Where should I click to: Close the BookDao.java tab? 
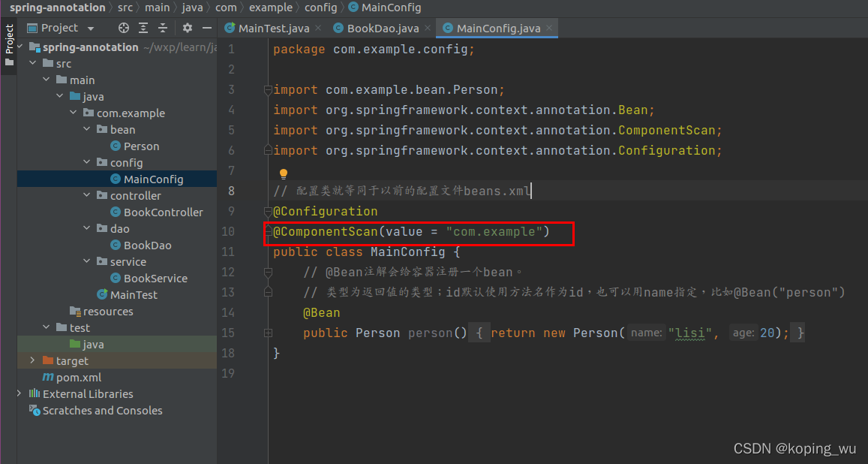point(428,28)
